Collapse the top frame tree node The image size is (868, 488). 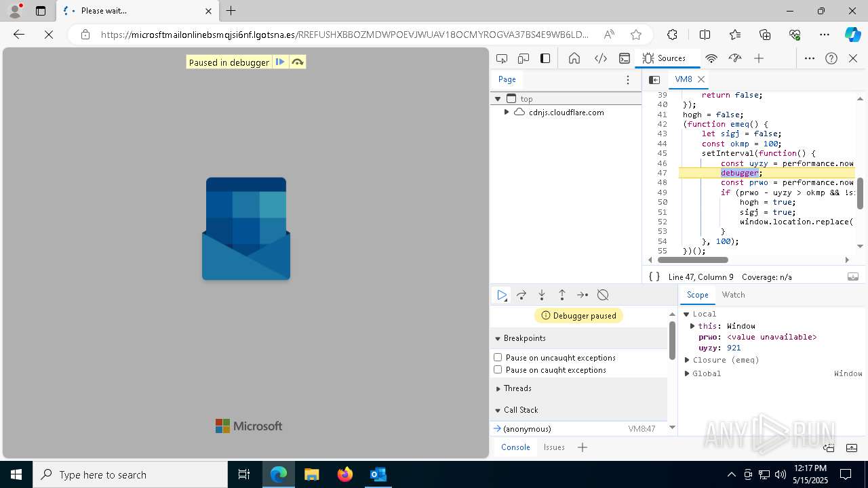(498, 99)
